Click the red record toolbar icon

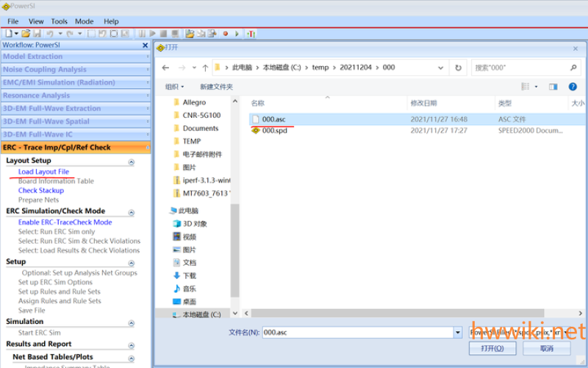[x=226, y=34]
